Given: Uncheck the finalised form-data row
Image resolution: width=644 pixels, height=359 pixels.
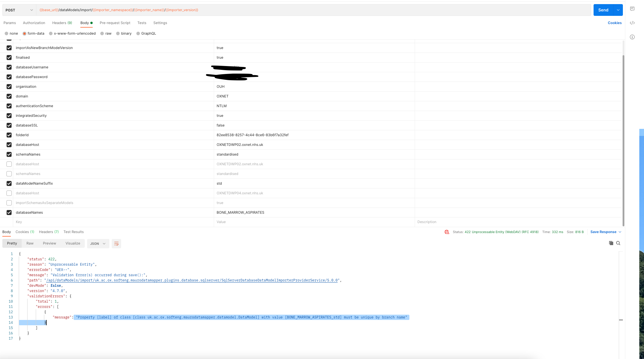Looking at the screenshot, I should pyautogui.click(x=9, y=58).
